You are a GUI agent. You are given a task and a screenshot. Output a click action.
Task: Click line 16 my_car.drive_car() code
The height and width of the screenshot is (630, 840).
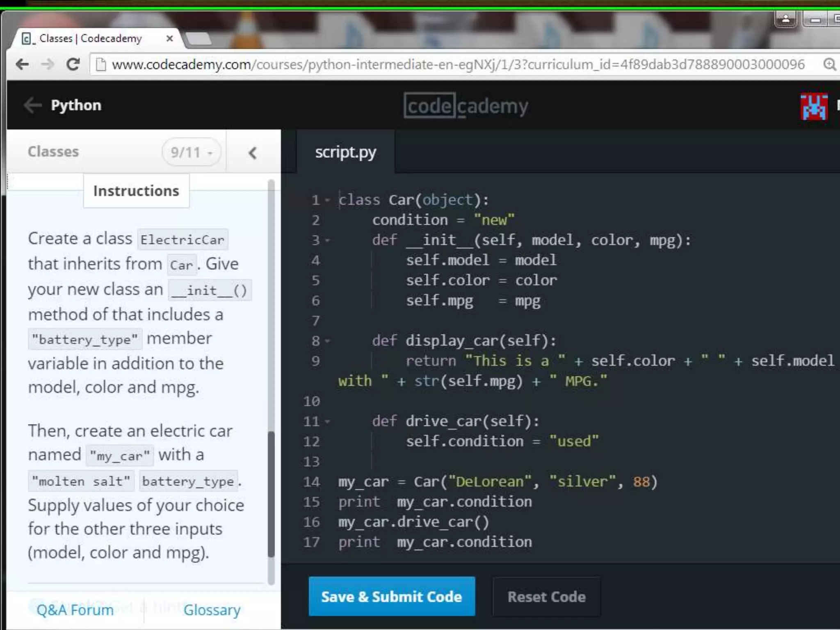click(x=413, y=522)
